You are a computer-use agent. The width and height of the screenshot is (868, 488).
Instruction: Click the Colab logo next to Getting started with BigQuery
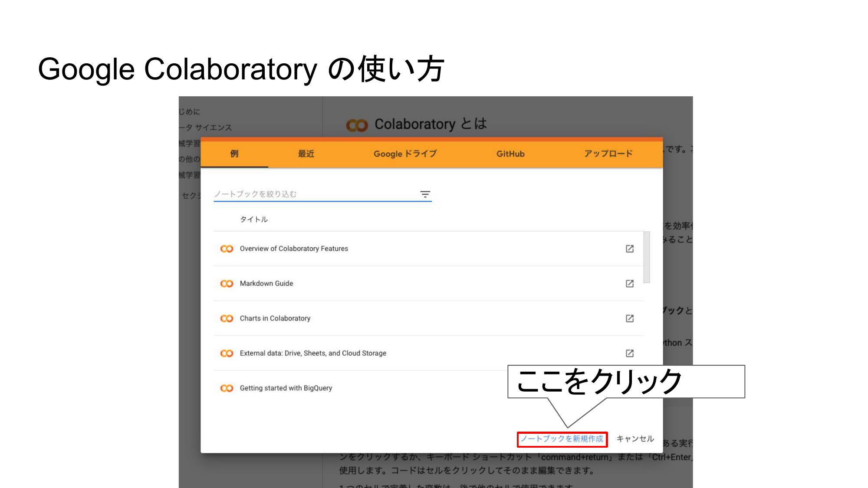227,388
